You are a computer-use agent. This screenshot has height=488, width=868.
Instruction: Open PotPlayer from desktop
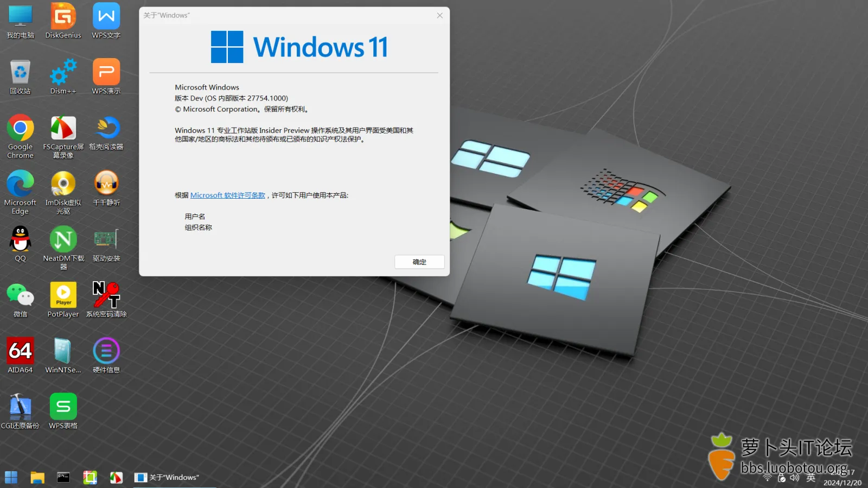(x=63, y=300)
